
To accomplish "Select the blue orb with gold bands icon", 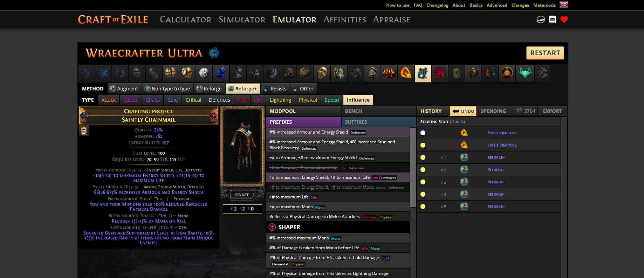I will tap(372, 73).
